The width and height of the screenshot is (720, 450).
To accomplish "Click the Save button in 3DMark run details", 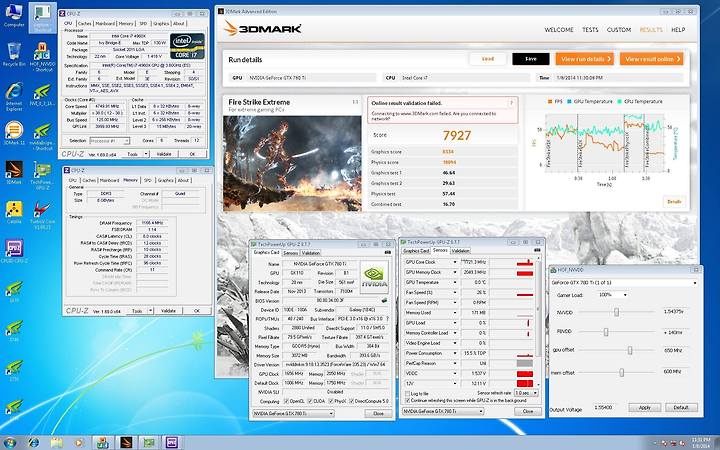I will coord(531,59).
